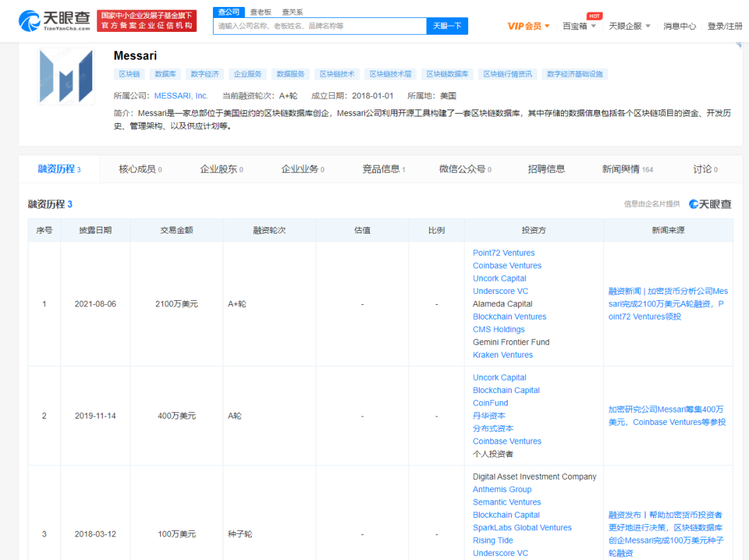Open the Messari company logo thumbnail
Viewport: 749px width, 560px height.
pyautogui.click(x=66, y=76)
